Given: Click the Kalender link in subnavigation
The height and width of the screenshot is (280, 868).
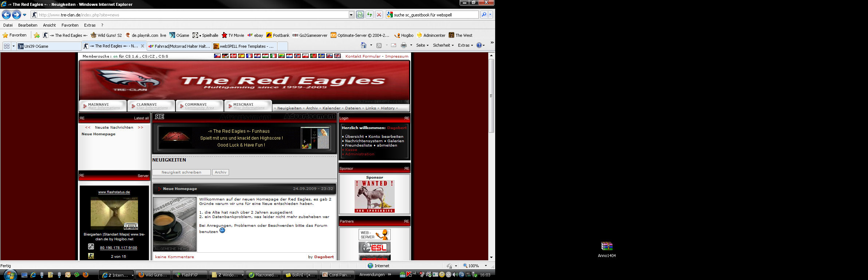Looking at the screenshot, I should 331,108.
